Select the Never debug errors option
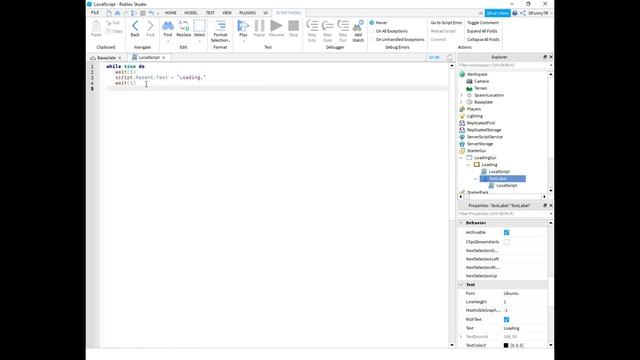Viewport: 640px width, 360px height. click(372, 23)
